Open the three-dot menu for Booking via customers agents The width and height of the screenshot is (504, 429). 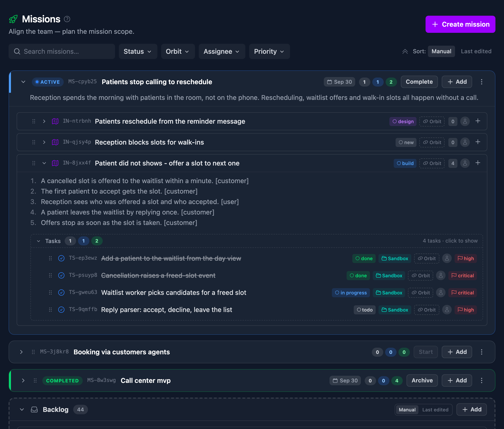481,352
